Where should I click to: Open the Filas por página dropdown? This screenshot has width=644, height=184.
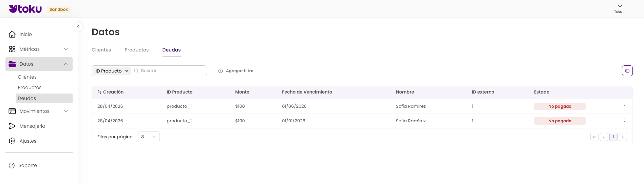pos(149,137)
